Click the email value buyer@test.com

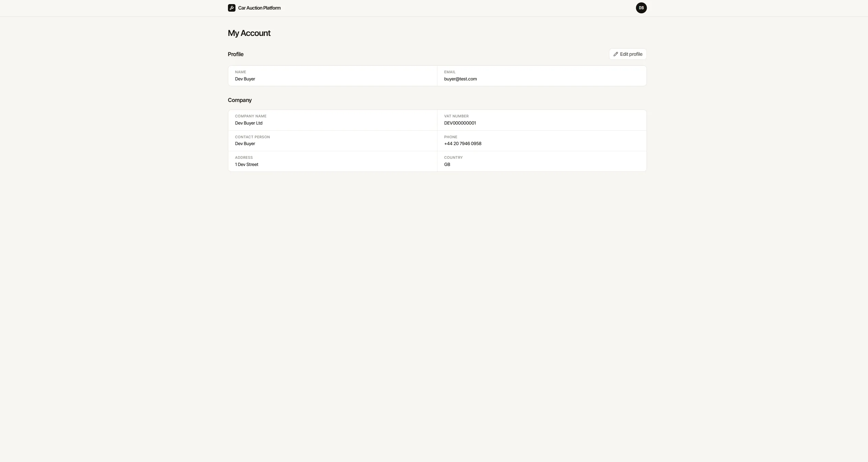(x=460, y=79)
